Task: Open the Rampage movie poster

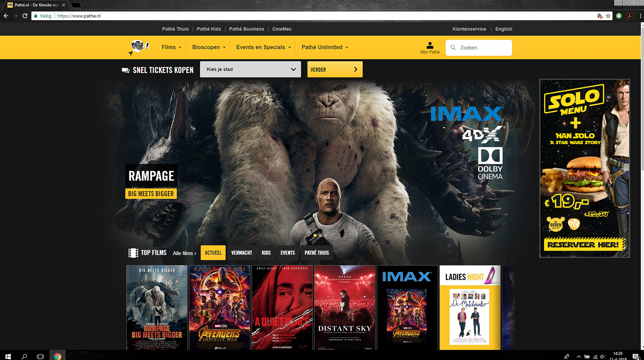Action: click(x=157, y=308)
